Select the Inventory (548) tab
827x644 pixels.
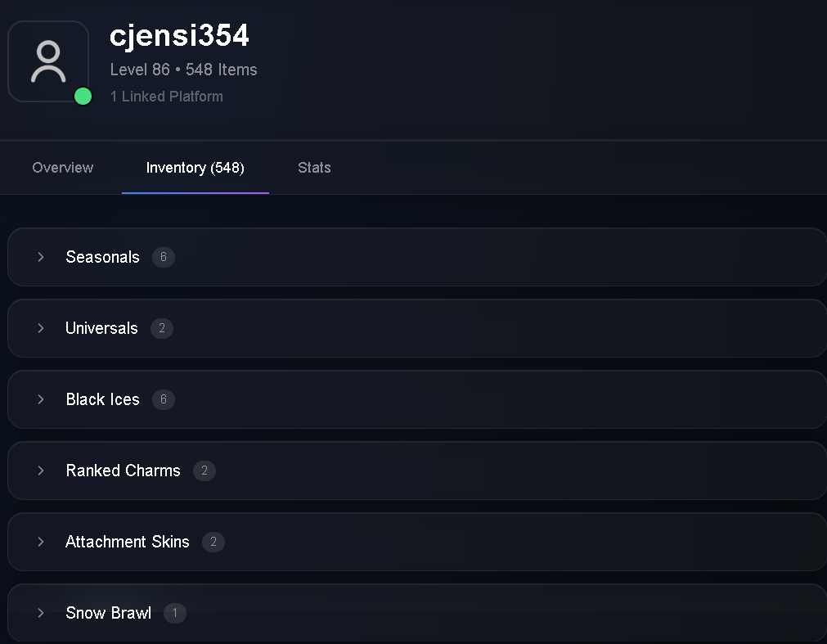coord(196,168)
